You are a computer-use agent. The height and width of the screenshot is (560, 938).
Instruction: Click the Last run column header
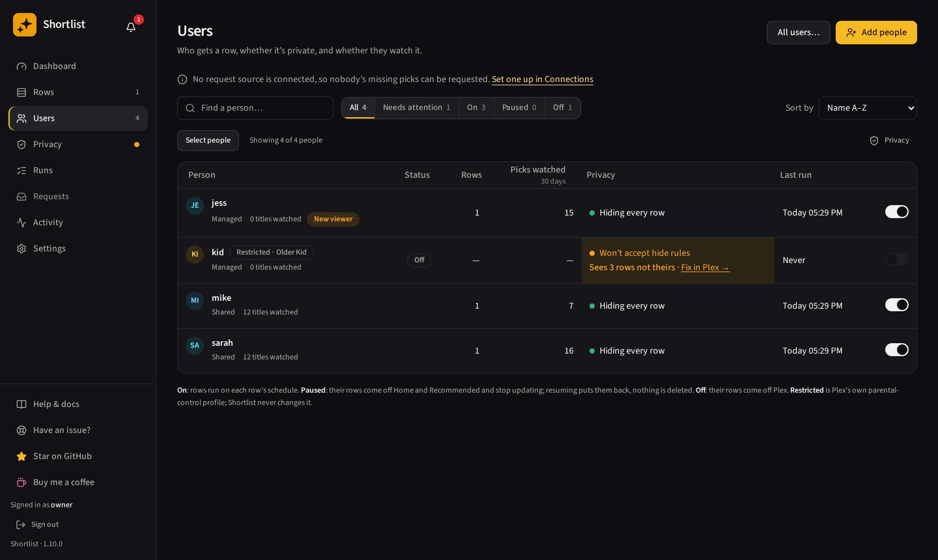click(795, 175)
